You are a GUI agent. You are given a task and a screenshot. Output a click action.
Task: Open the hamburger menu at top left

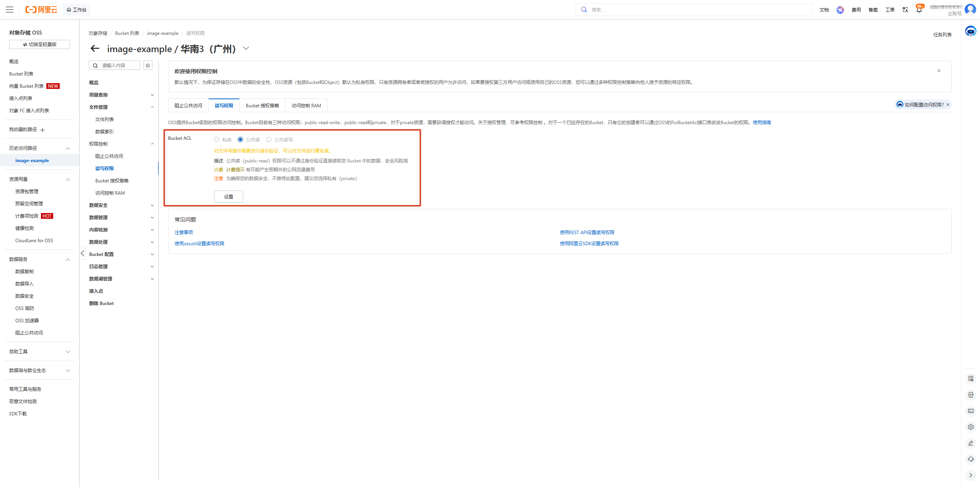10,10
